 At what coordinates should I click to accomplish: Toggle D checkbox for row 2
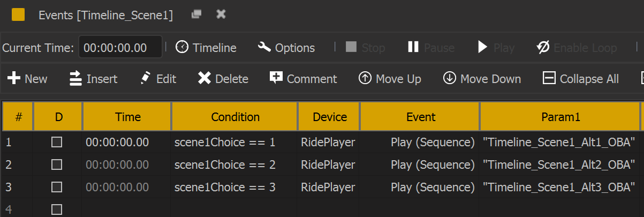point(57,165)
